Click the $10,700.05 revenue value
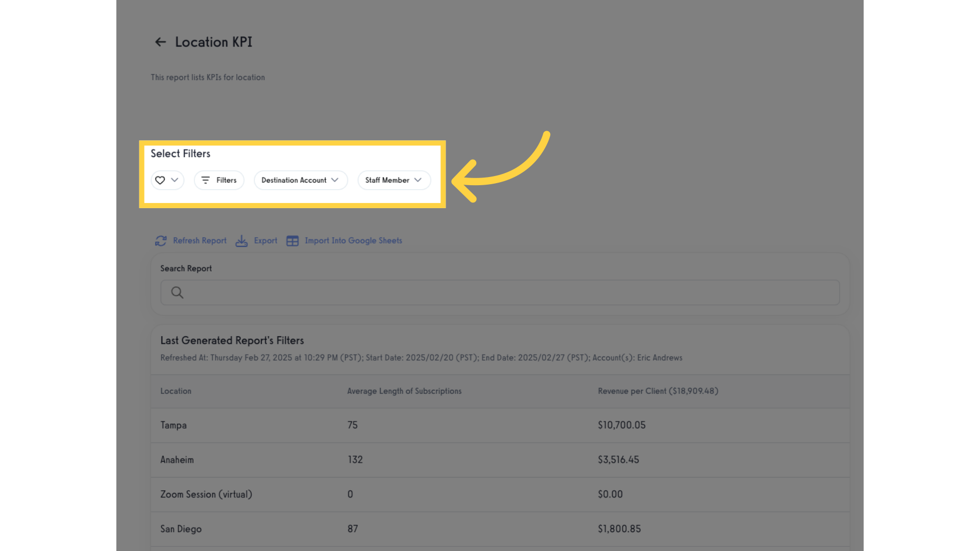980x551 pixels. 622,425
